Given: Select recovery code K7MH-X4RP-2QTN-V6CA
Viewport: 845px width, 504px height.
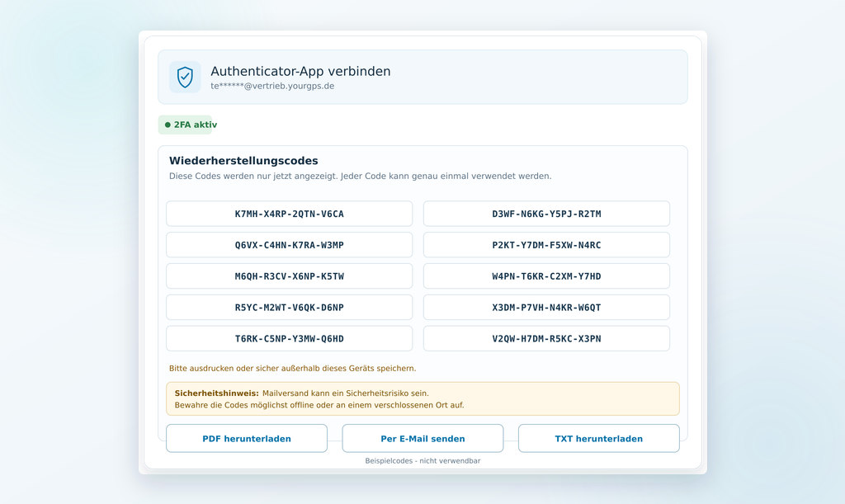Looking at the screenshot, I should pyautogui.click(x=290, y=214).
